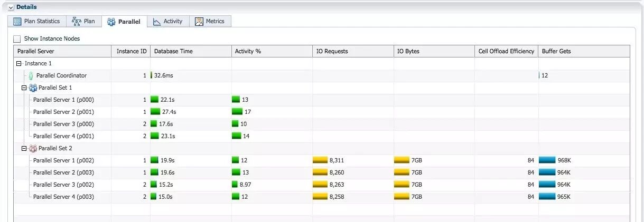
Task: Select Parallel Server 2 (p003) row
Action: click(321, 172)
